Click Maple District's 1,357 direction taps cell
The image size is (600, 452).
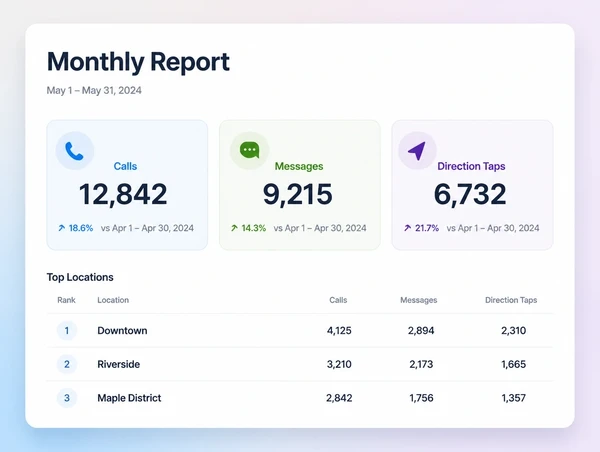pos(514,398)
